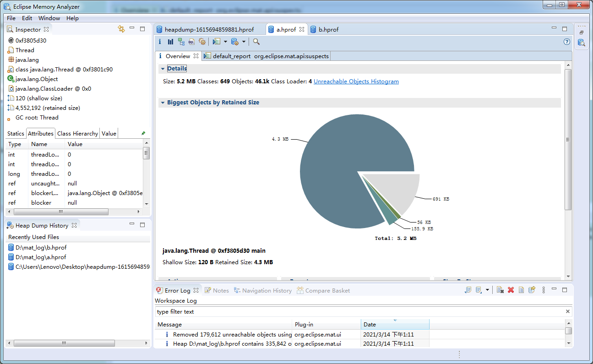Click the Export Log icon in Error Log
Viewport: 593px width, 364px height.
point(468,290)
